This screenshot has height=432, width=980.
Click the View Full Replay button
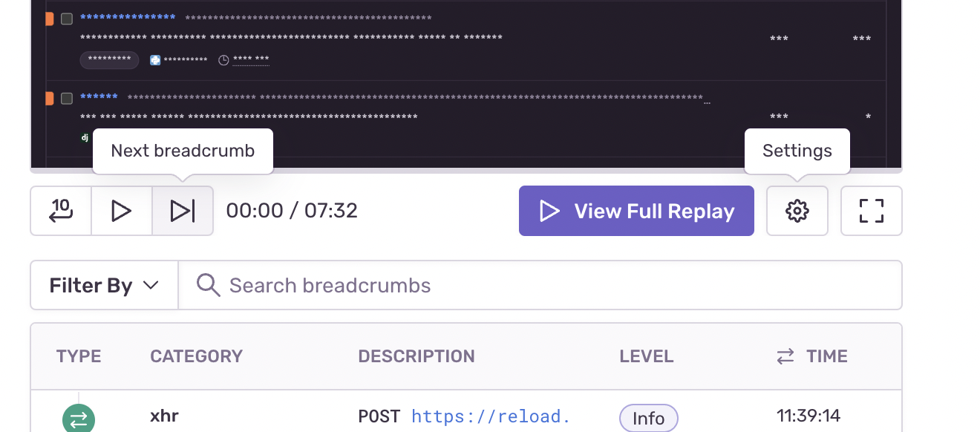pyautogui.click(x=636, y=211)
